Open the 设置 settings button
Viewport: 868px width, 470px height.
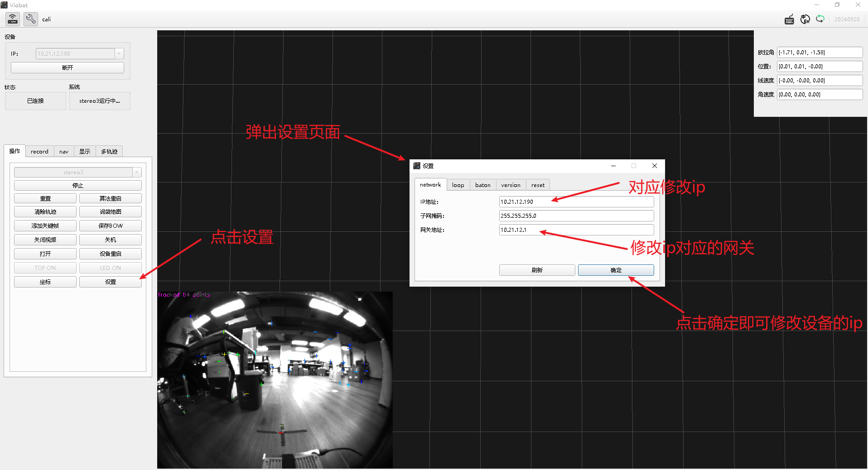pos(111,282)
